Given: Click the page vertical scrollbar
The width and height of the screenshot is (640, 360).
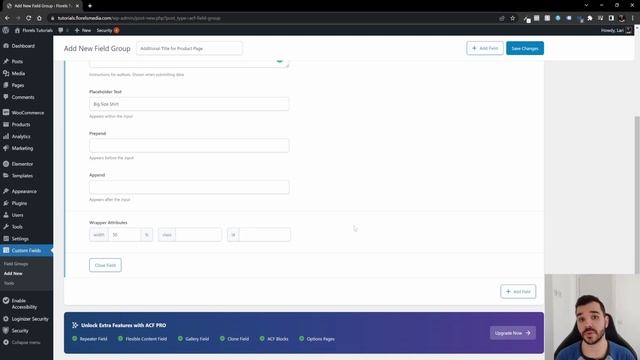Looking at the screenshot, I should pyautogui.click(x=637, y=195).
